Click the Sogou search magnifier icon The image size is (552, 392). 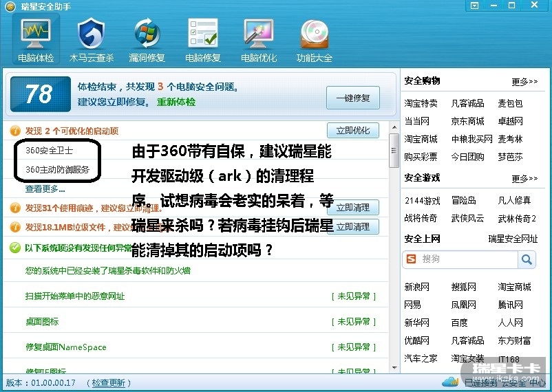527,259
